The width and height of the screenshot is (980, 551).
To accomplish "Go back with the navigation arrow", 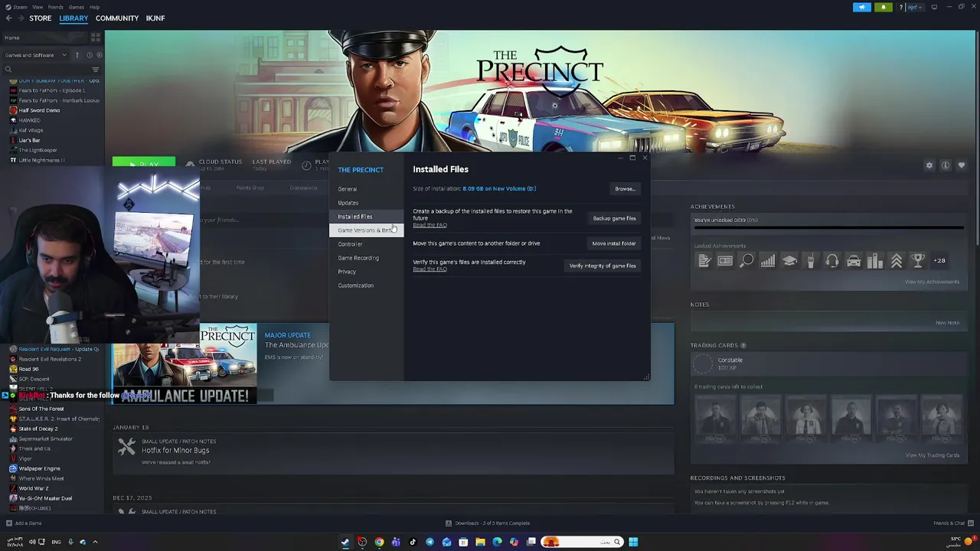I will pos(8,18).
